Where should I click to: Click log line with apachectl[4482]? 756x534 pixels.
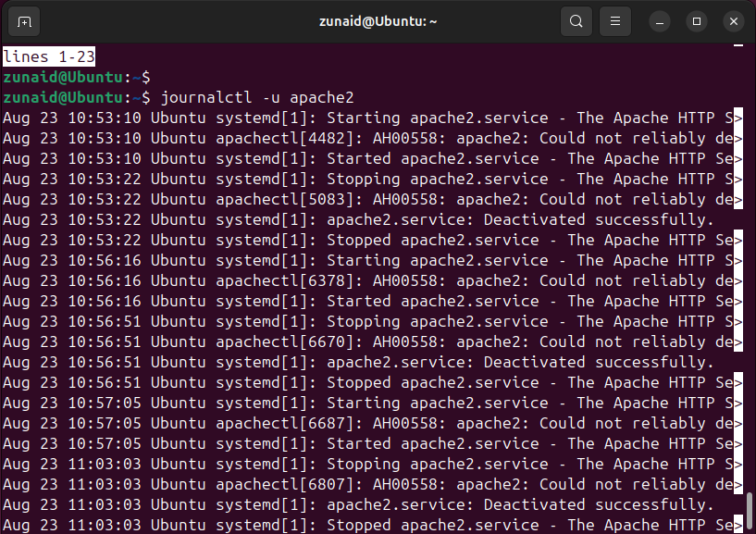[x=373, y=139]
